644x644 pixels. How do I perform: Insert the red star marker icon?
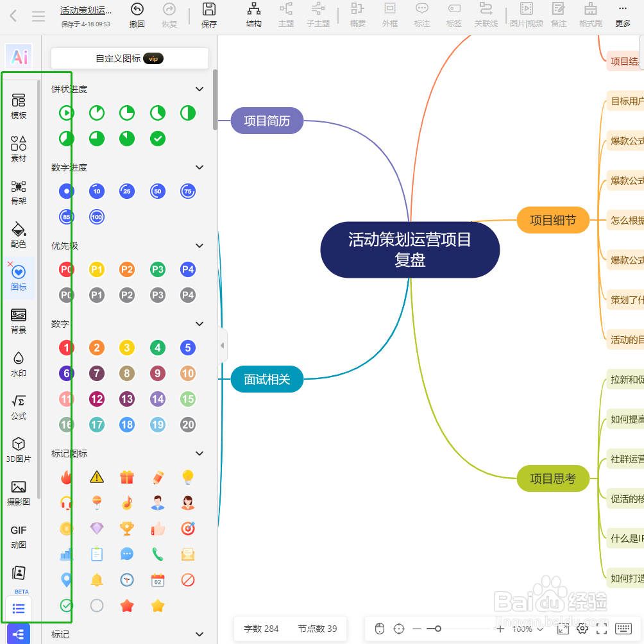(127, 606)
